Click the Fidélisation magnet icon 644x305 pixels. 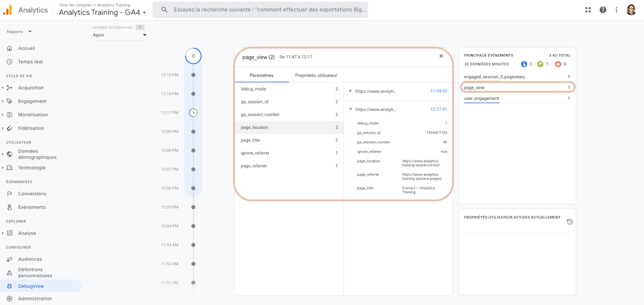click(10, 128)
